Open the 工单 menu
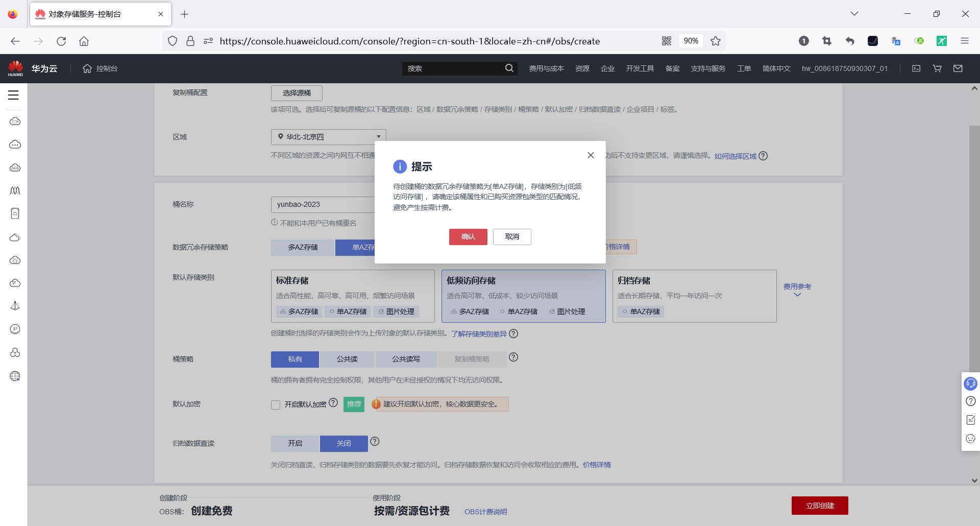Viewport: 980px width, 526px height. pyautogui.click(x=744, y=68)
